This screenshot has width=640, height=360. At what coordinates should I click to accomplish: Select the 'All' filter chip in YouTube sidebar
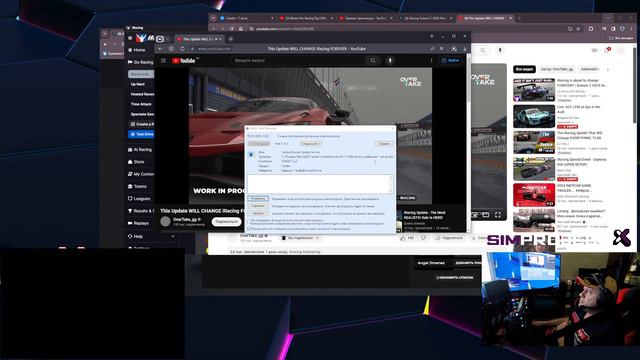[x=524, y=69]
